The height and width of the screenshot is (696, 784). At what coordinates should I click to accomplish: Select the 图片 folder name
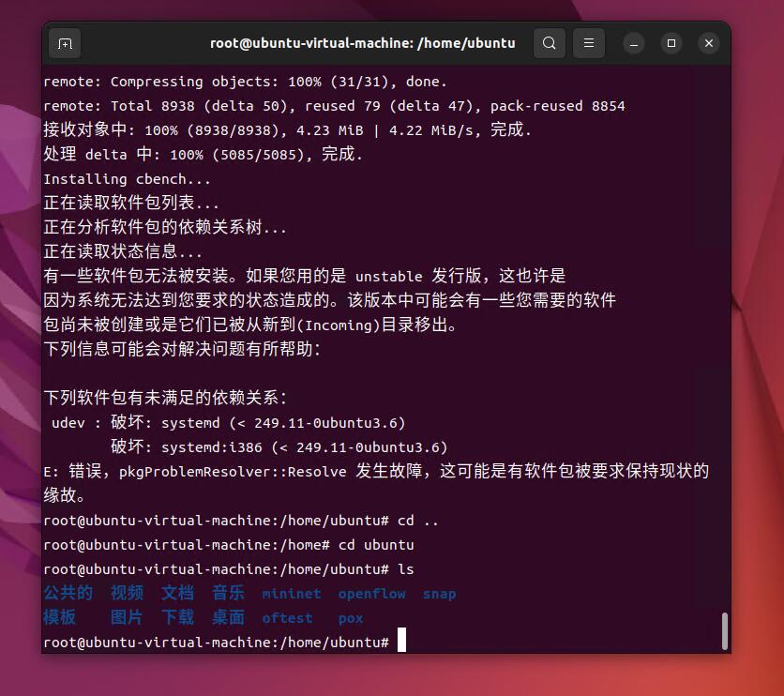[x=127, y=617]
